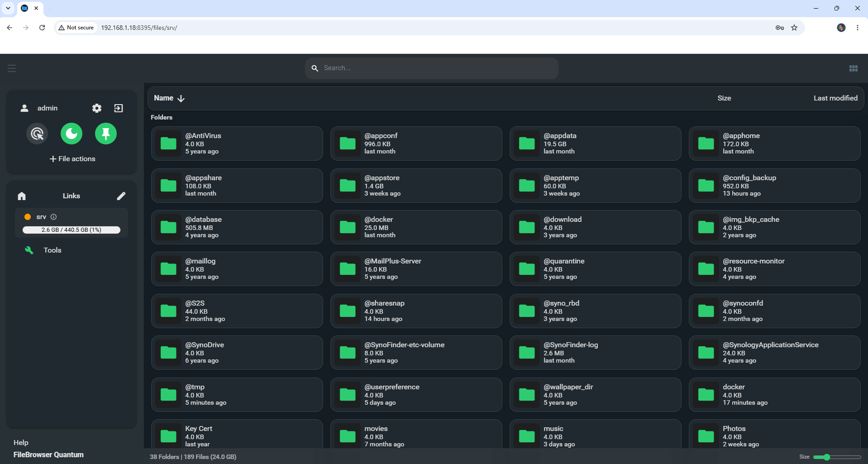Click the FileBrowser Quantum link
The image size is (868, 464).
click(x=48, y=454)
